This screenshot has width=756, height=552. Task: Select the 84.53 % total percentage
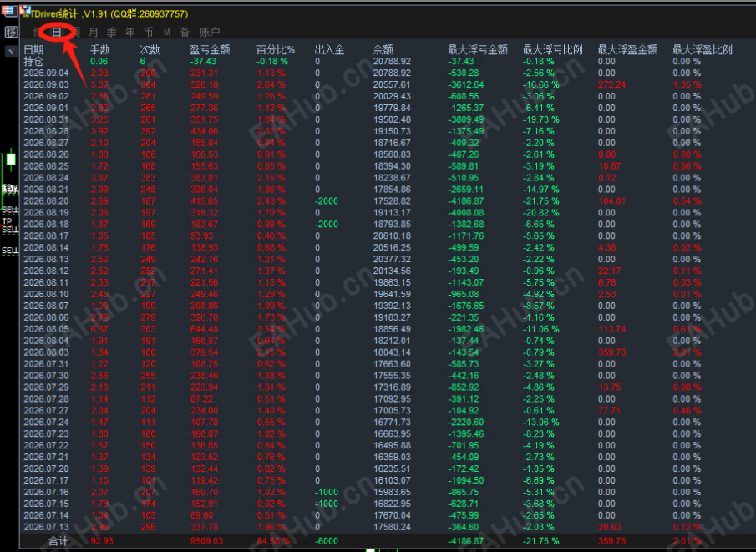[274, 541]
